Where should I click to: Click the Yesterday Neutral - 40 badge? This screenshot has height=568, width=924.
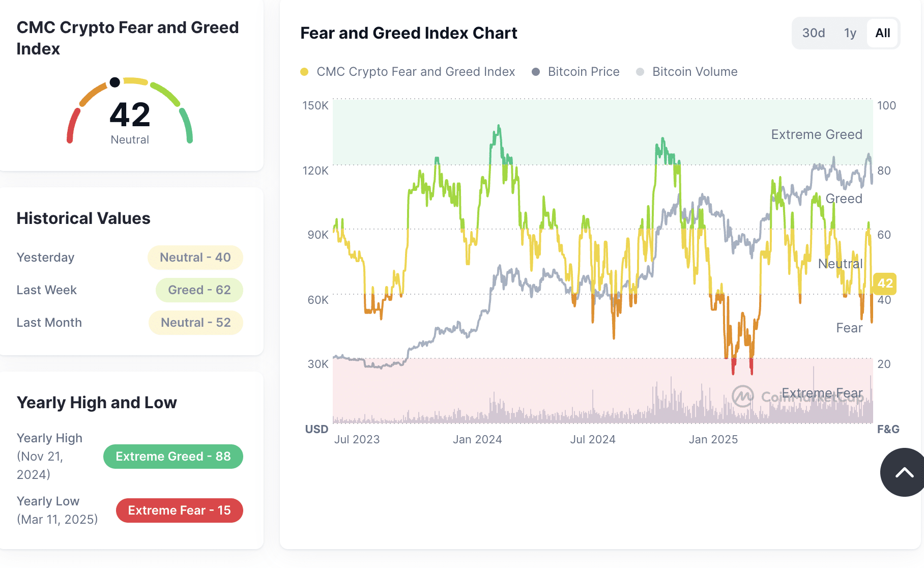(x=195, y=258)
